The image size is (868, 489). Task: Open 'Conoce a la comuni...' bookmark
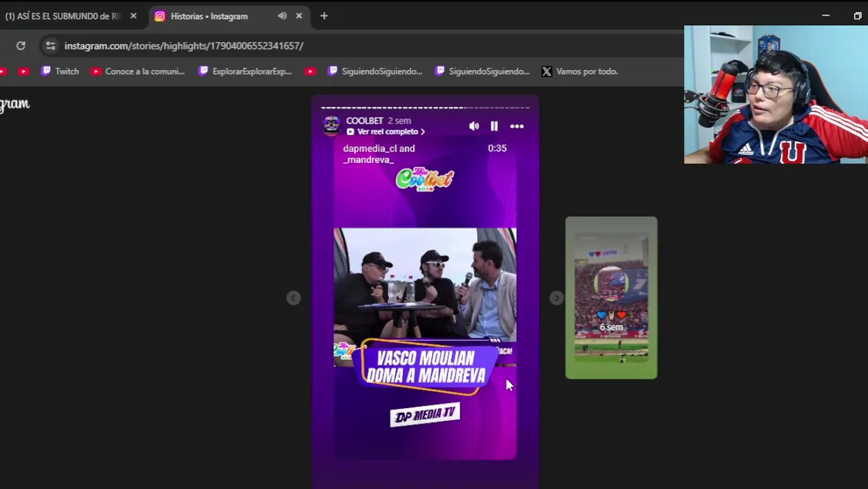pos(138,71)
